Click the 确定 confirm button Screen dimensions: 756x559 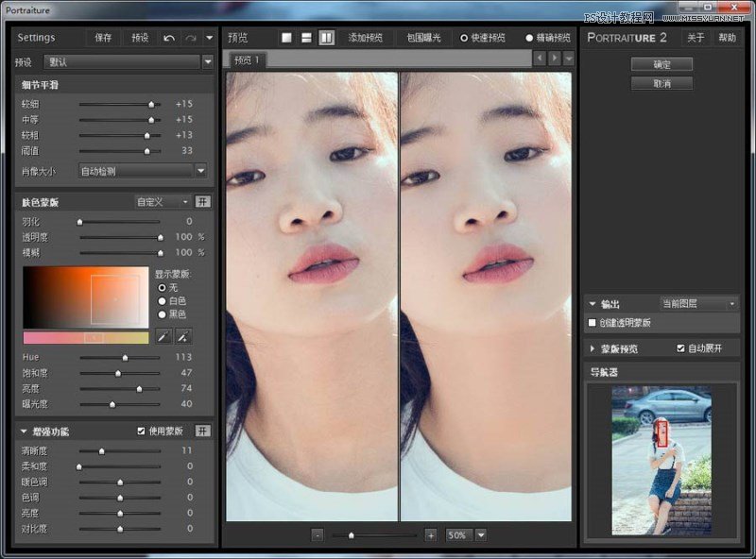click(x=661, y=64)
